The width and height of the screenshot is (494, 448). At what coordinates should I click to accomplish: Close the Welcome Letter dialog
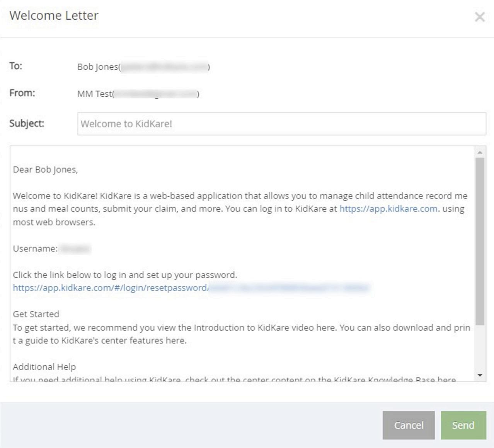click(x=480, y=17)
